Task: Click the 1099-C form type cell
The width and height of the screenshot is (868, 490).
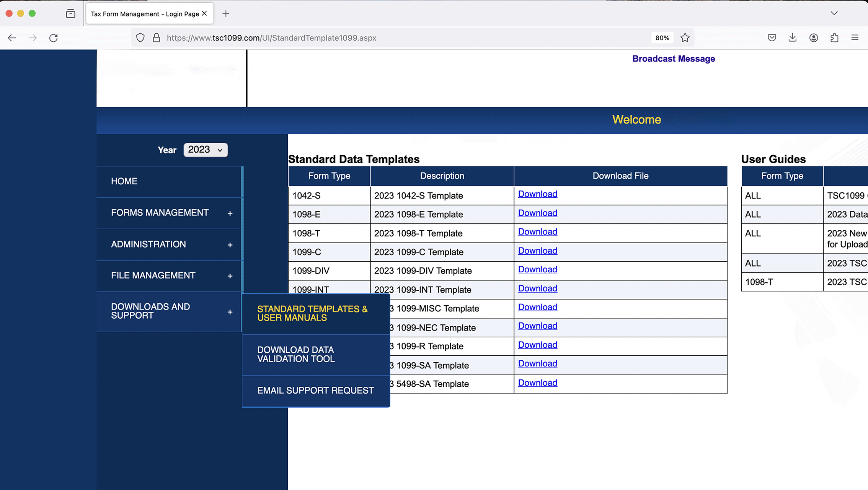Action: click(x=329, y=252)
